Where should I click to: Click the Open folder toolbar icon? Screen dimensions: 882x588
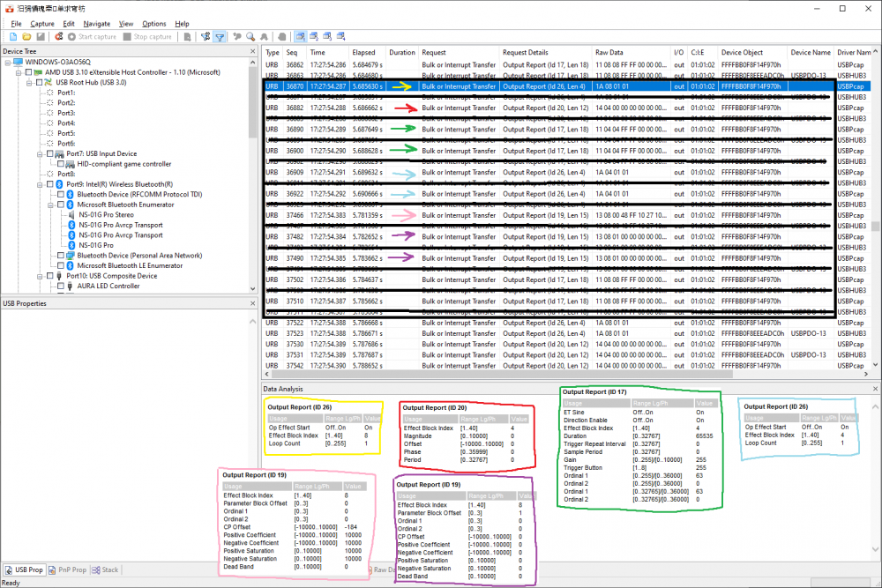(x=27, y=37)
